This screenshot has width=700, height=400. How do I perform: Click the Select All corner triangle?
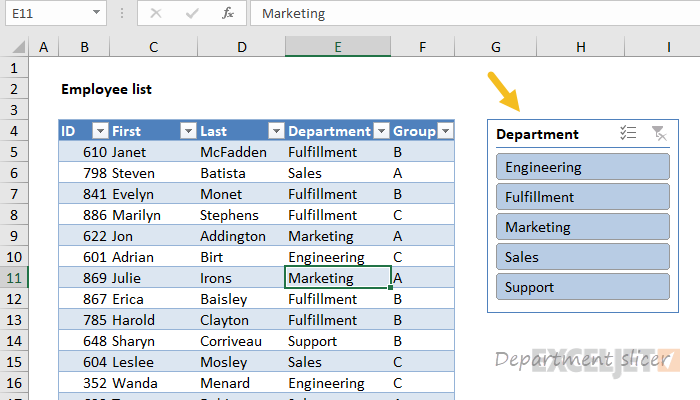18,47
